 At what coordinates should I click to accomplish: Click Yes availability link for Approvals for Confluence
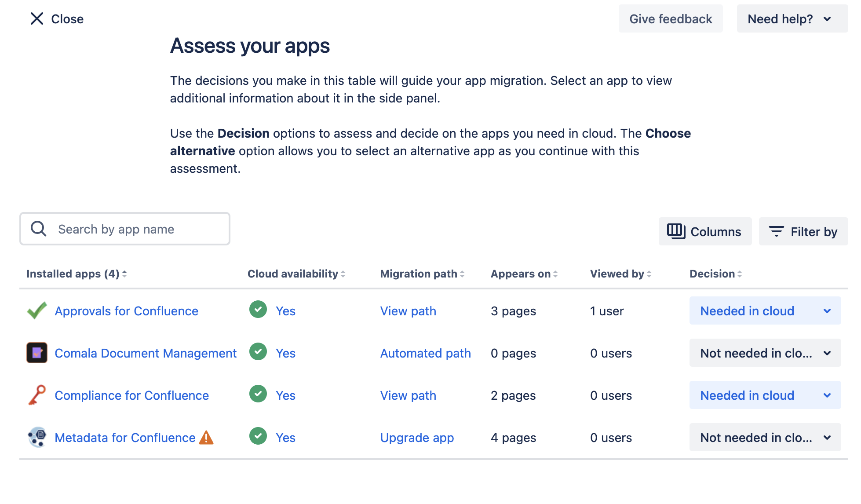[x=285, y=311]
